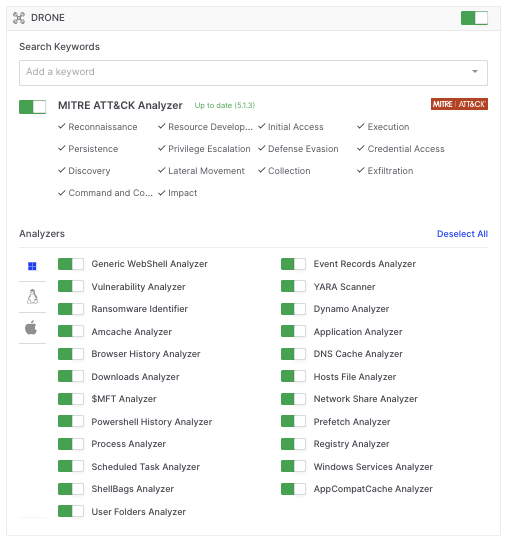Click the DRONE drone icon
510x547 pixels.
(x=19, y=18)
